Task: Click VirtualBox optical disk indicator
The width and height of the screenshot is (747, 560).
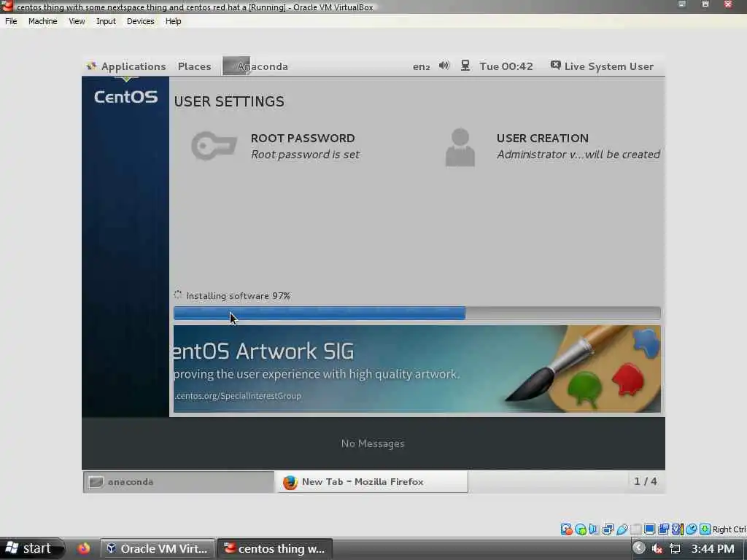Action: click(580, 529)
